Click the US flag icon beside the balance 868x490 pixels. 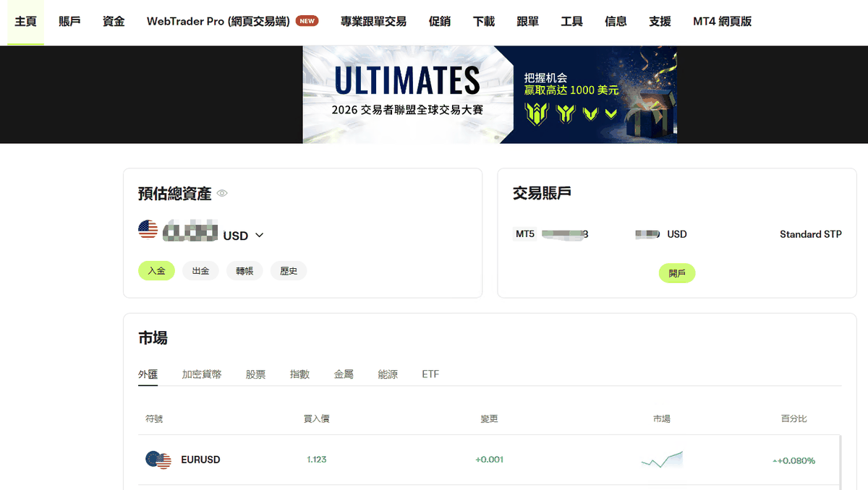(x=148, y=230)
